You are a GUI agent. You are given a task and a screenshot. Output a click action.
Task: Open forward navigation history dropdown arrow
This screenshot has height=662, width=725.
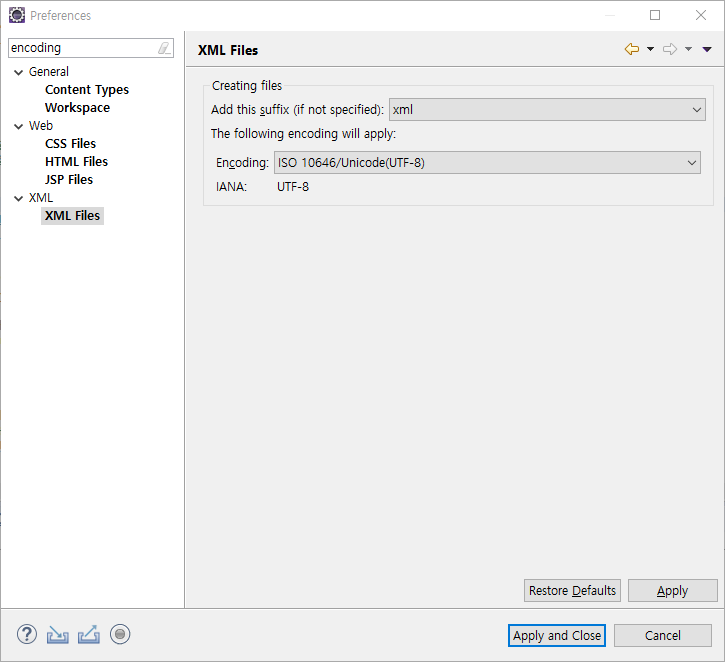[688, 49]
